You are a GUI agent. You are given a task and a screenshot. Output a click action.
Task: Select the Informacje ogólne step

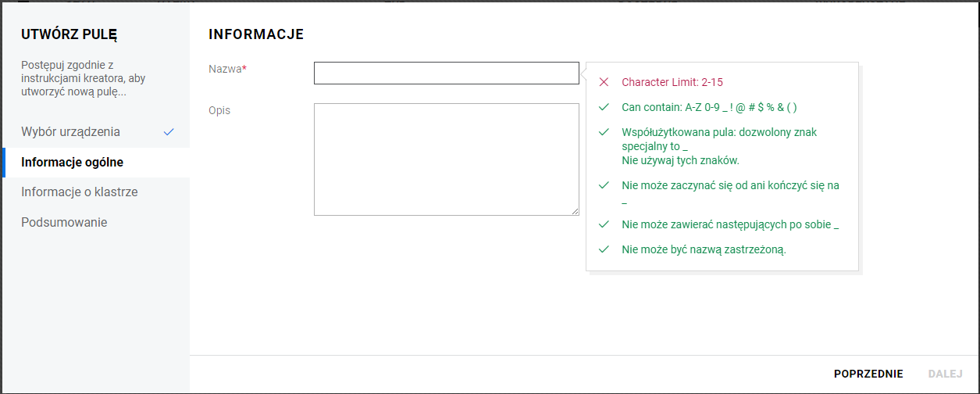pos(73,163)
